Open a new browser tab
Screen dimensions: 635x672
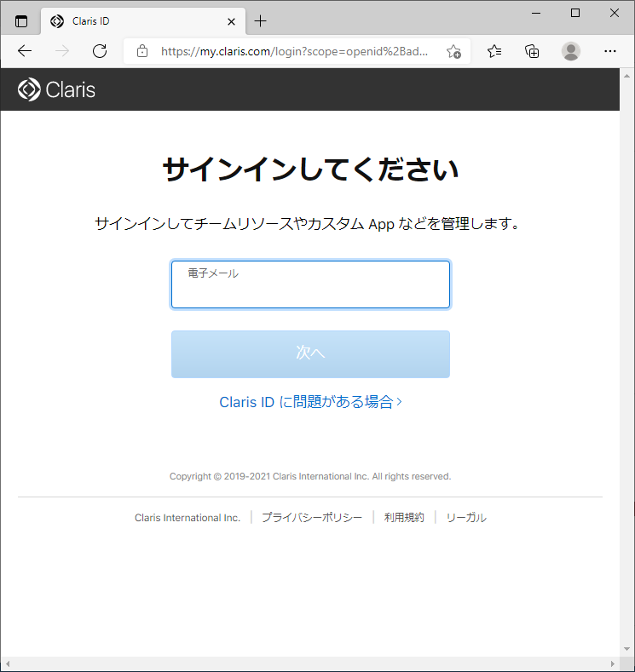tap(260, 21)
